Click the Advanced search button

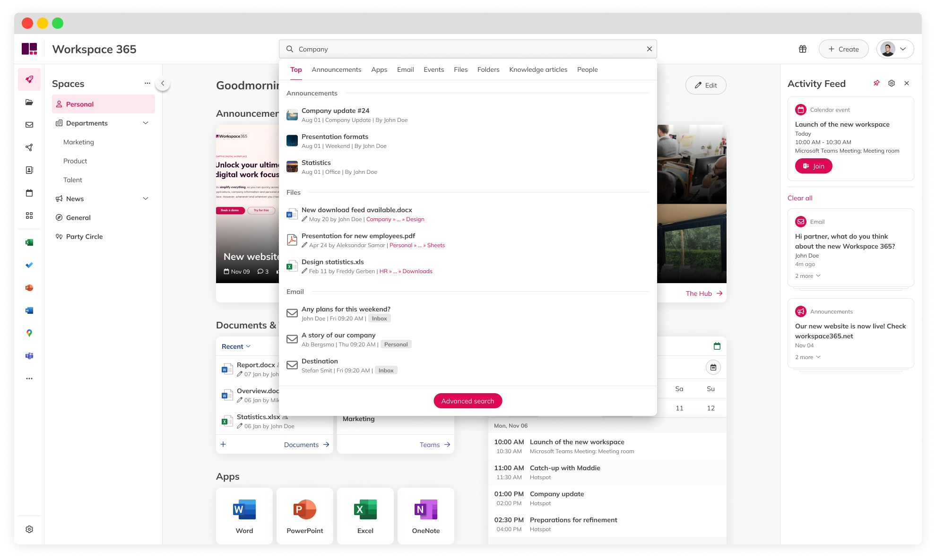point(468,400)
